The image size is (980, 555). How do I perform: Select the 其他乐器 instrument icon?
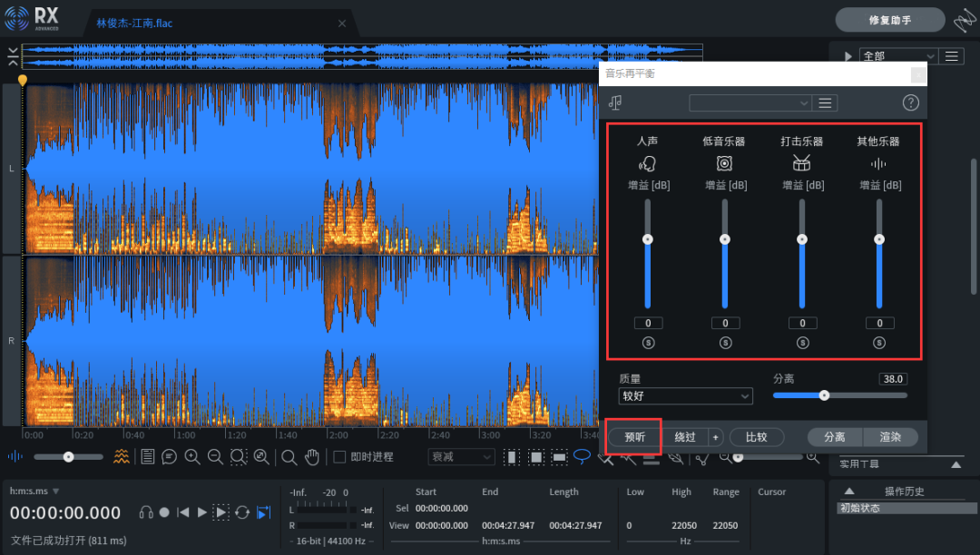point(877,163)
